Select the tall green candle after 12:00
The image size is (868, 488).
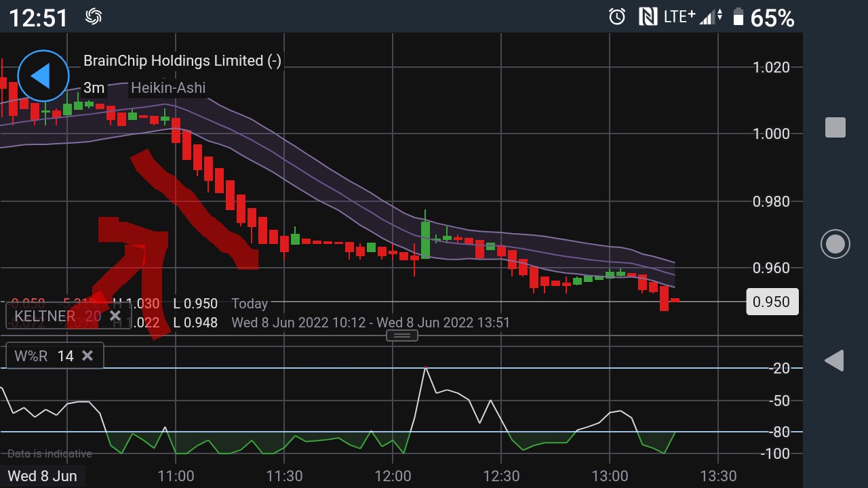tap(425, 240)
